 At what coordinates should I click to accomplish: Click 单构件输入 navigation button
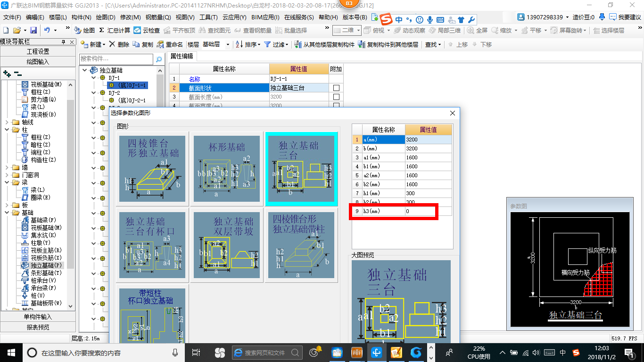38,317
